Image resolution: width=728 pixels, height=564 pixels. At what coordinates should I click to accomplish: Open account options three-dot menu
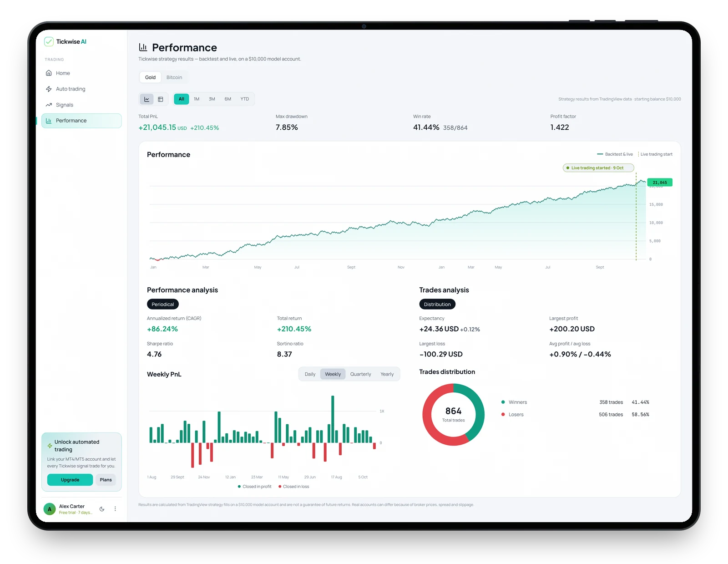tap(115, 509)
